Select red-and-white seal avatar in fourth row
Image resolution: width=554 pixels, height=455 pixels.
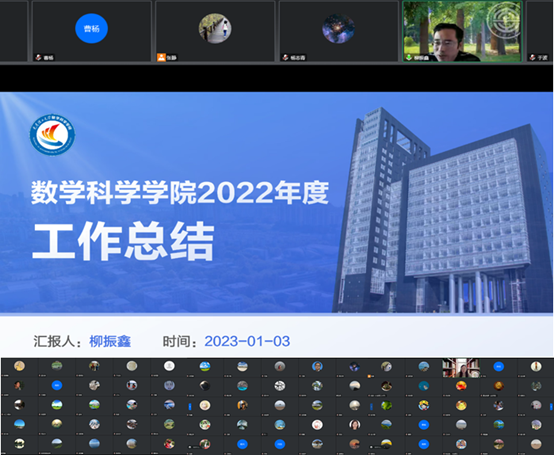pos(317,424)
